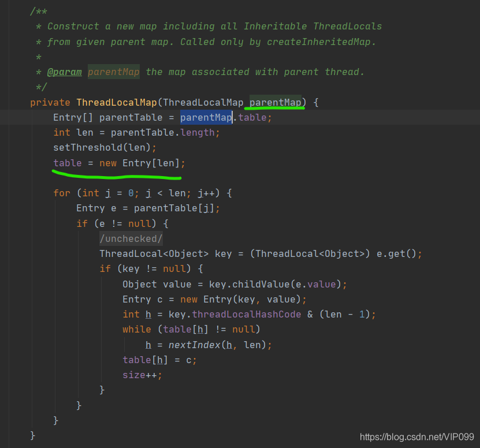Click the private keyword on the constructor

49,102
